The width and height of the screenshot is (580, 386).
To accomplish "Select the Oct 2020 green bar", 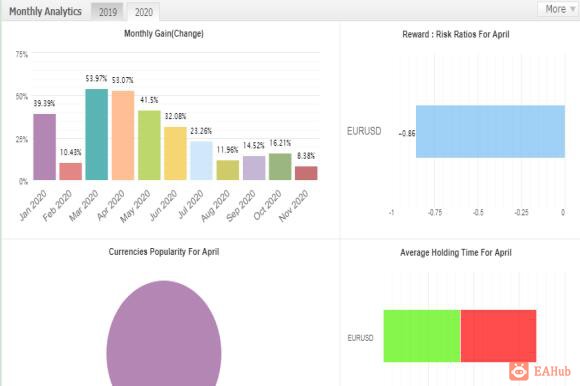I will pyautogui.click(x=280, y=166).
